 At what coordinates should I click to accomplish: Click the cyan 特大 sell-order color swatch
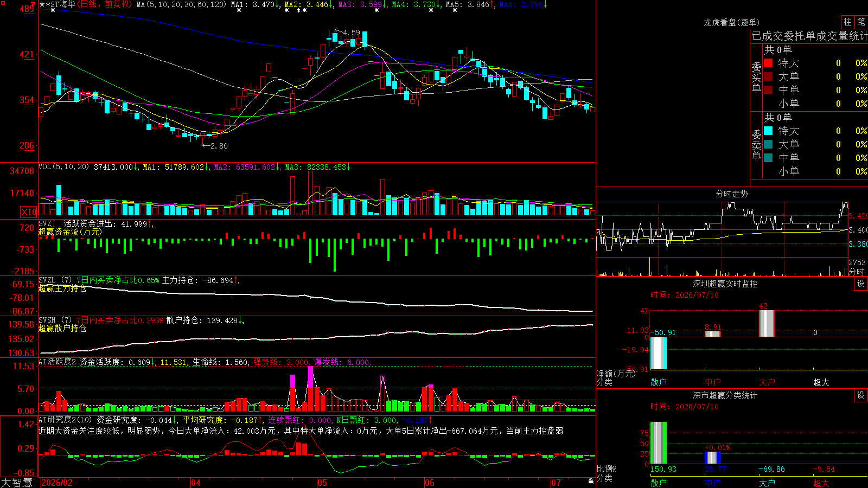click(768, 131)
